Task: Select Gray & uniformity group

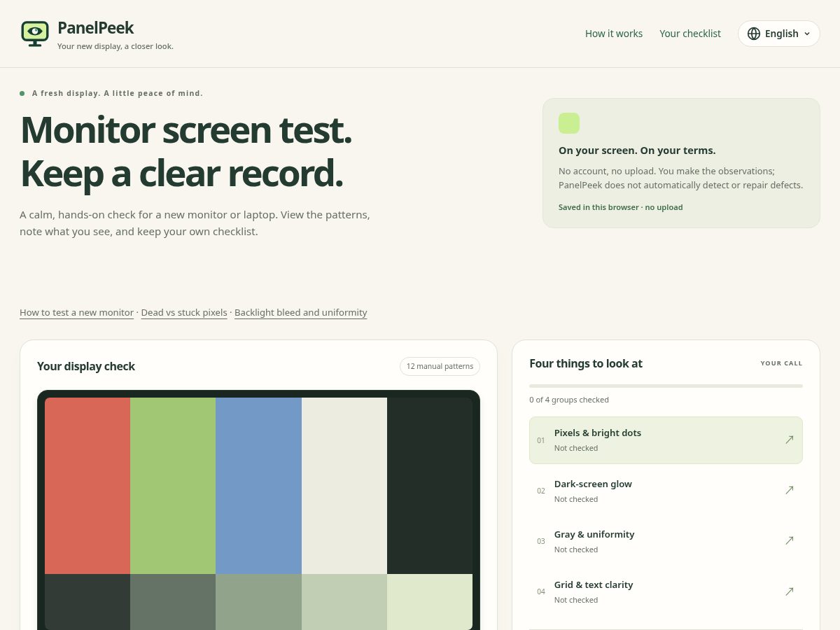Action: pyautogui.click(x=666, y=541)
